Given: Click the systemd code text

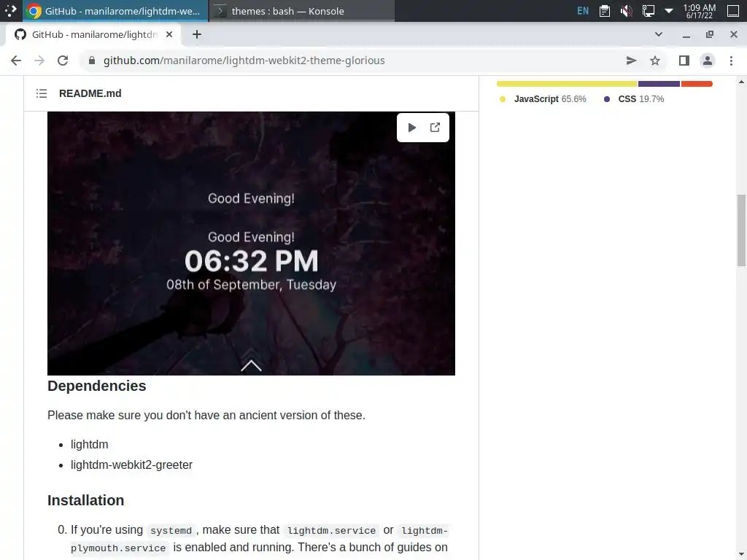Looking at the screenshot, I should click(171, 531).
